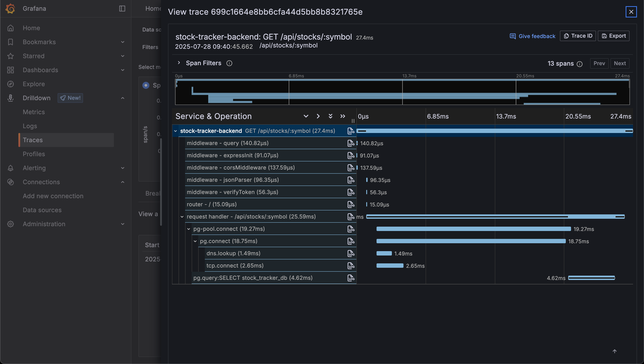Click the info icon beside 13 spans
This screenshot has width=644, height=364.
tap(579, 64)
